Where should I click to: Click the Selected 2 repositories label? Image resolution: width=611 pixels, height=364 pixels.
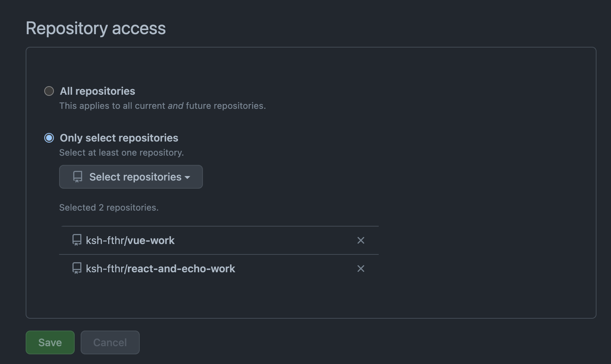coord(109,207)
